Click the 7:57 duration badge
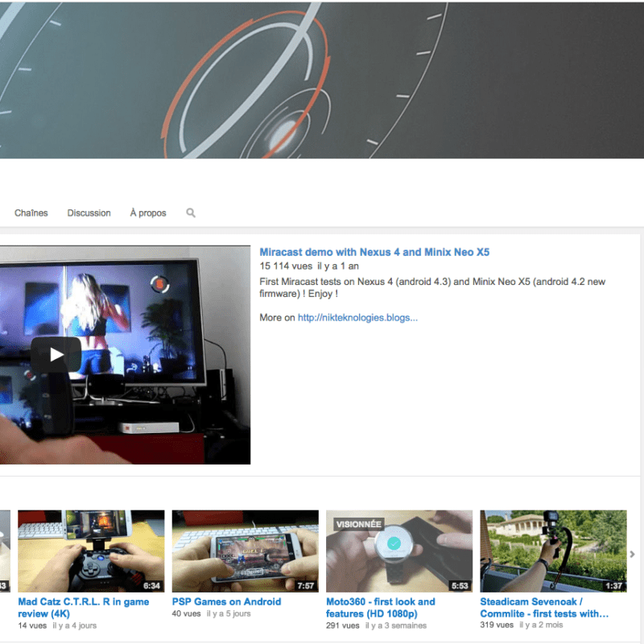Image resolution: width=644 pixels, height=644 pixels. click(x=306, y=586)
